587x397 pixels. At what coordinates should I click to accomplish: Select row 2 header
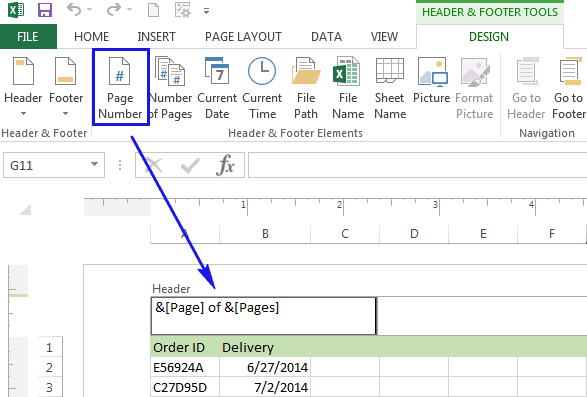pos(49,367)
